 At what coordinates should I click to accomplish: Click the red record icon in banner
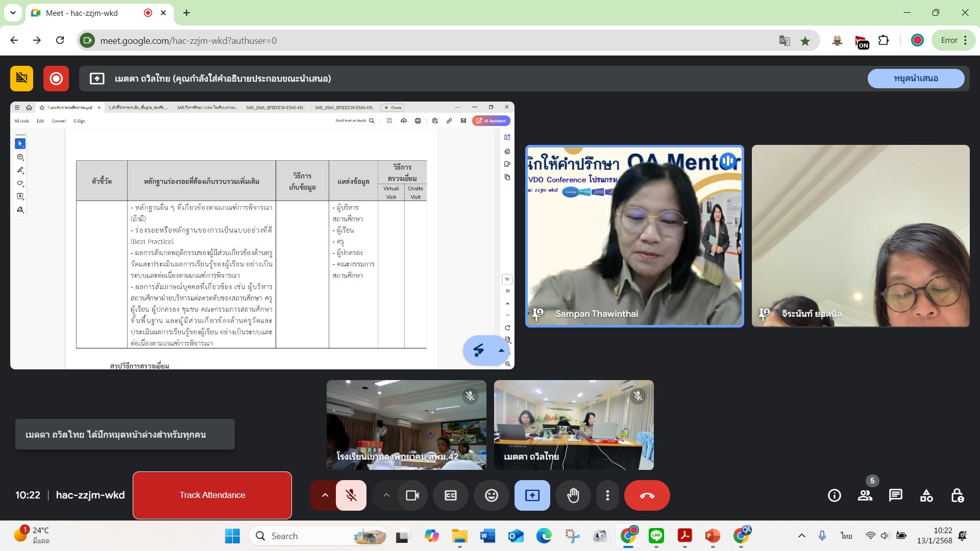56,78
